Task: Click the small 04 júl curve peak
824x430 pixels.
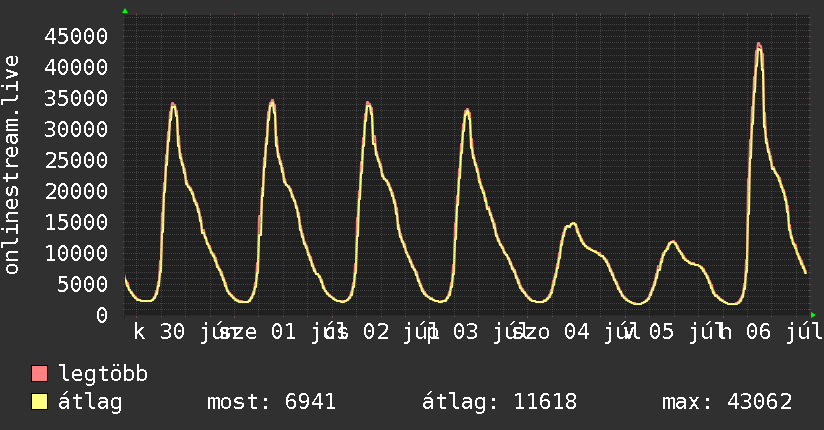Action: (x=573, y=224)
